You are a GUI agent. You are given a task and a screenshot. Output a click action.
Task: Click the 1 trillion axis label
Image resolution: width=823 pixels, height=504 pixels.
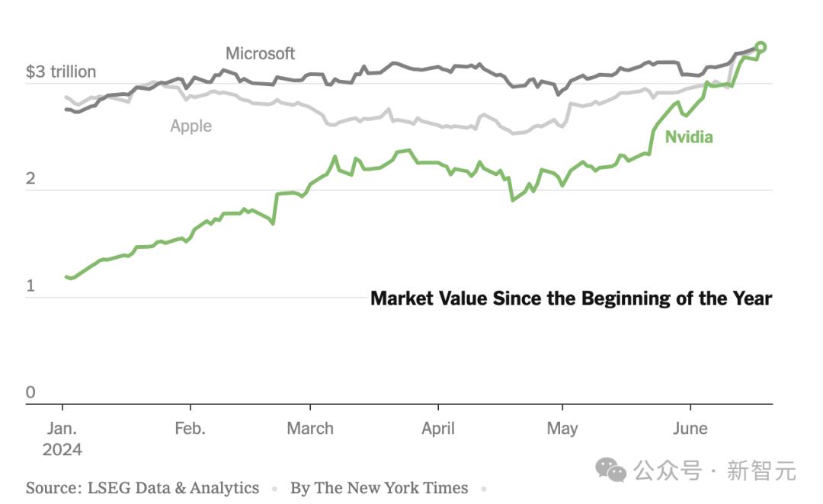(x=30, y=285)
